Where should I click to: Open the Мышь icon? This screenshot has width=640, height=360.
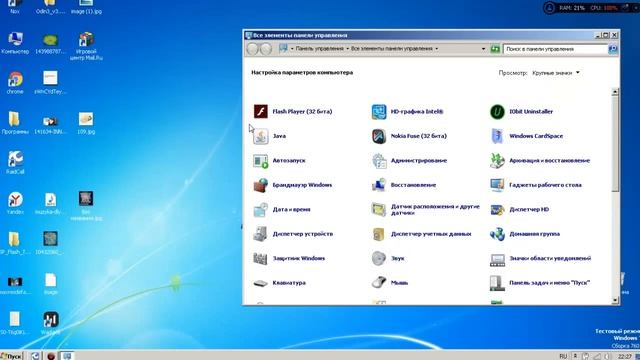coord(379,283)
